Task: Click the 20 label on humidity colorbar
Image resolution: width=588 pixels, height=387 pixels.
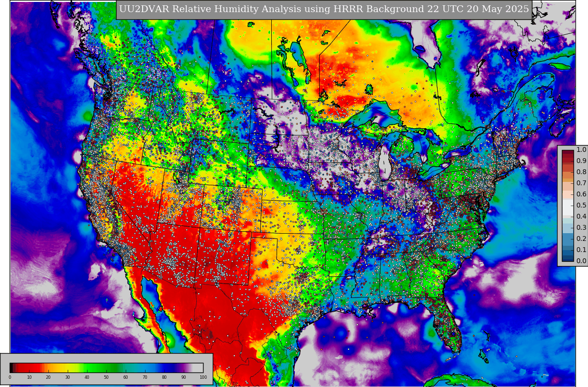Action: point(48,377)
